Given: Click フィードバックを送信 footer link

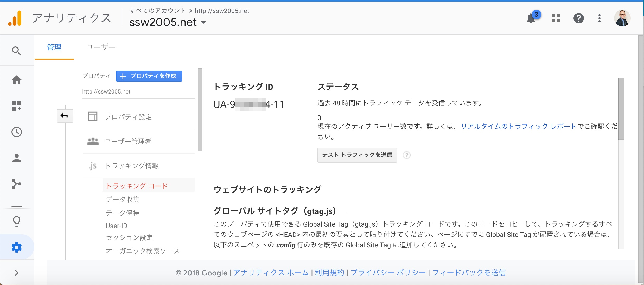Looking at the screenshot, I should tap(469, 273).
